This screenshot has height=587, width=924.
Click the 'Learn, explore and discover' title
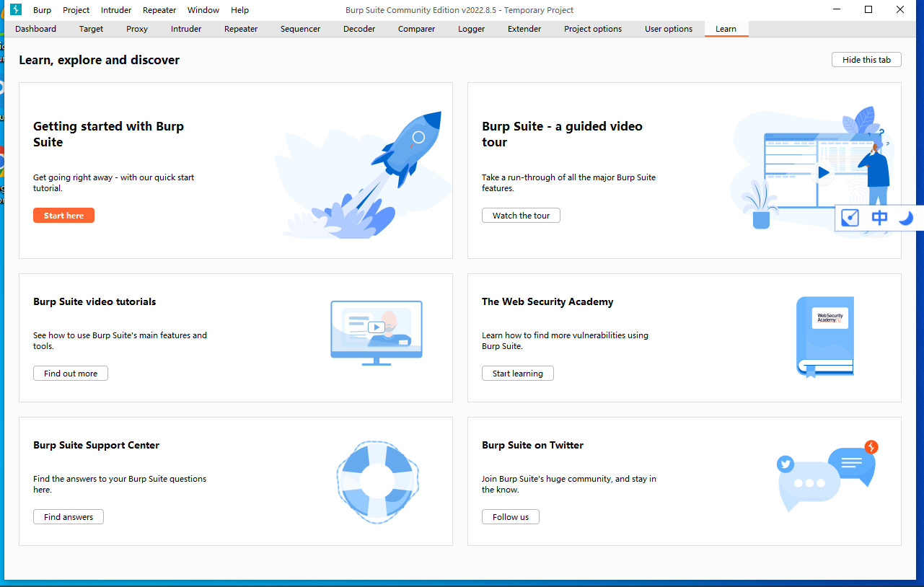pyautogui.click(x=99, y=60)
